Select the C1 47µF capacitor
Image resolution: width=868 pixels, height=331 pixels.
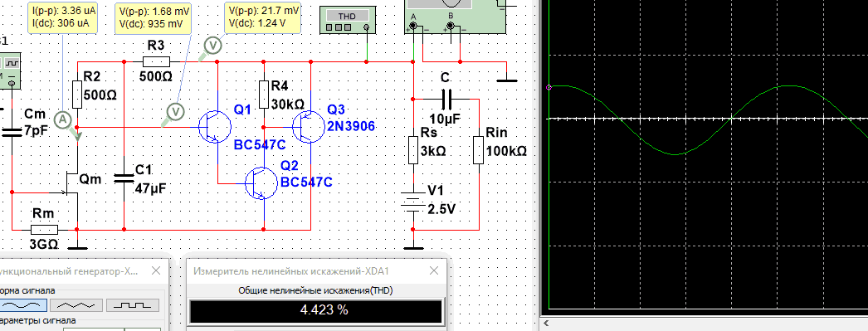(x=124, y=178)
